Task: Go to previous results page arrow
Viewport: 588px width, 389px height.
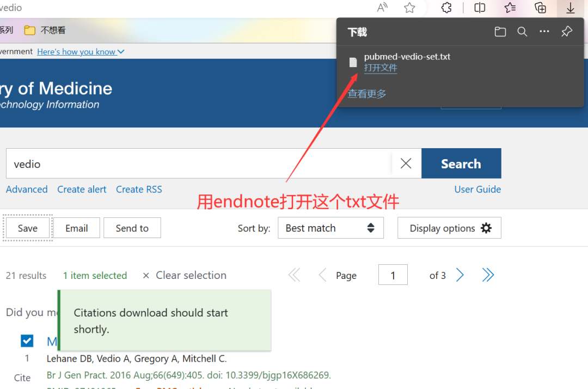Action: pos(322,275)
